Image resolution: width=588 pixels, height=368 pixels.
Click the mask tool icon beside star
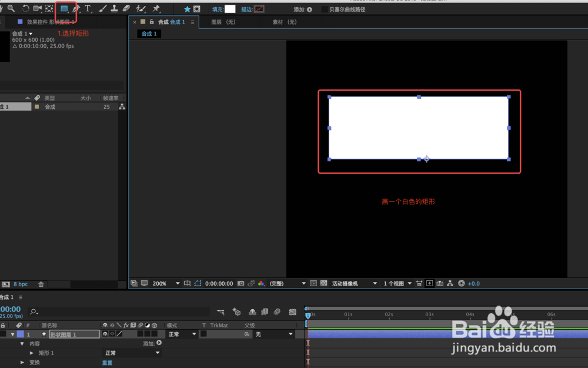click(x=197, y=9)
